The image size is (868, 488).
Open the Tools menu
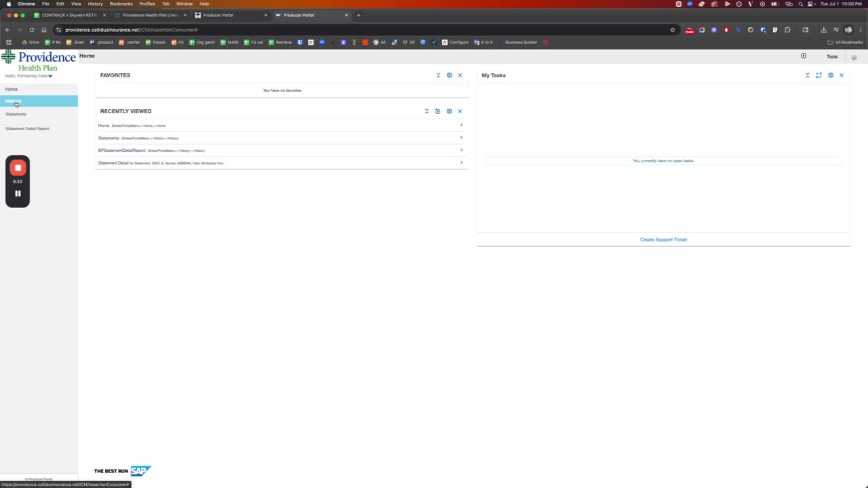832,57
